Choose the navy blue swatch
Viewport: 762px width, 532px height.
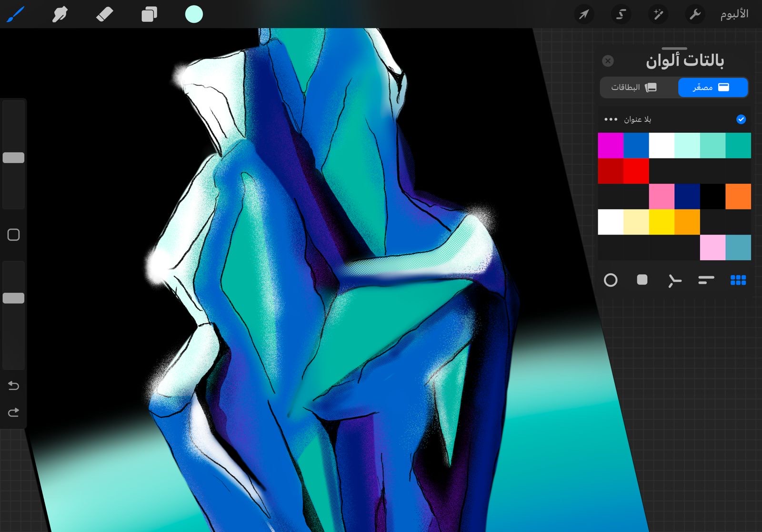click(x=687, y=197)
